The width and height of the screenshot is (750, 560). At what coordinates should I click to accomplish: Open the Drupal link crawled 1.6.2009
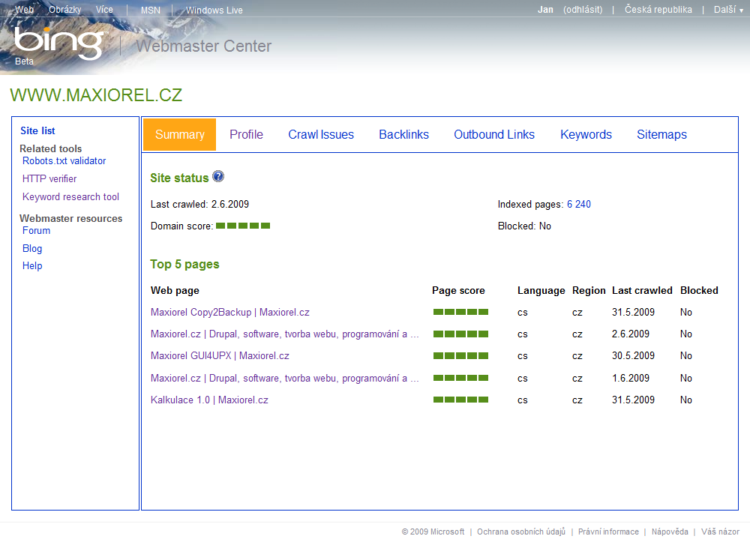(284, 378)
